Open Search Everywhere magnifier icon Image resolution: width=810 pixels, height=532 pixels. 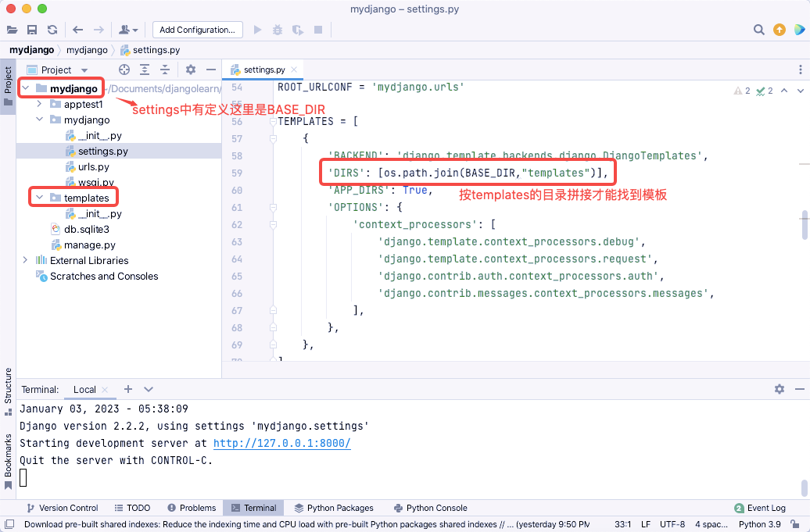pyautogui.click(x=758, y=30)
